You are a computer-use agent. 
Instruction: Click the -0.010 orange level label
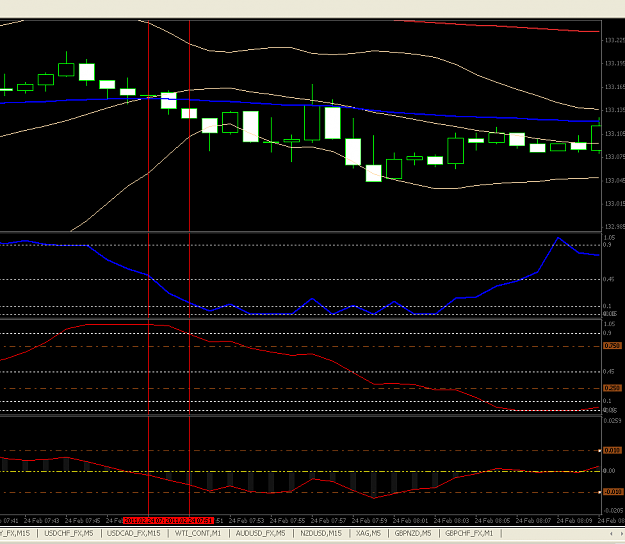(613, 492)
